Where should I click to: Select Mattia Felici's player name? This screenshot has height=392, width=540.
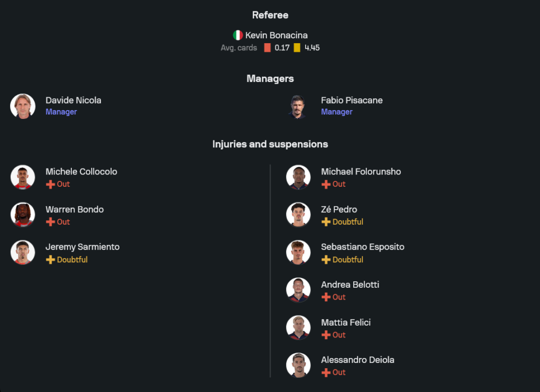click(346, 322)
